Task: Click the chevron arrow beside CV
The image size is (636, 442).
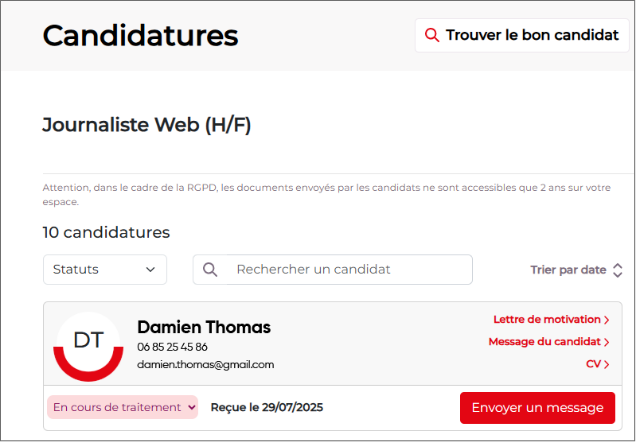Action: pos(607,364)
